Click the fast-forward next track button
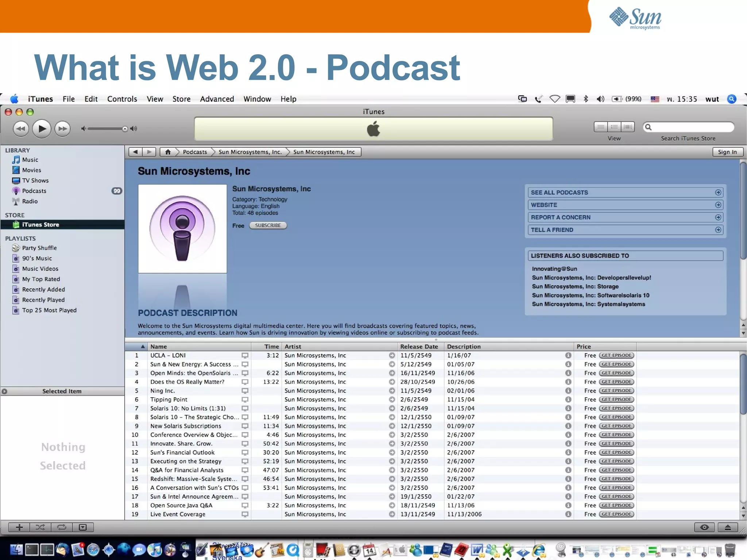This screenshot has height=560, width=747. click(x=63, y=129)
